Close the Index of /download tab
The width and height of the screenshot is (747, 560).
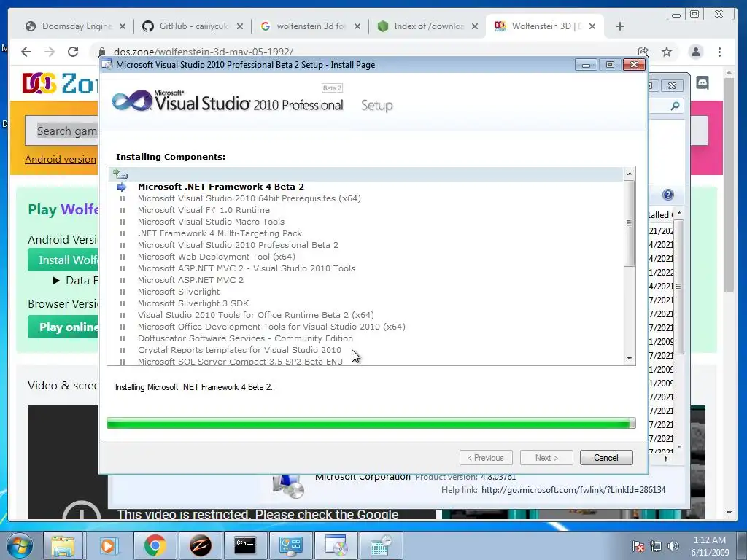click(x=475, y=27)
